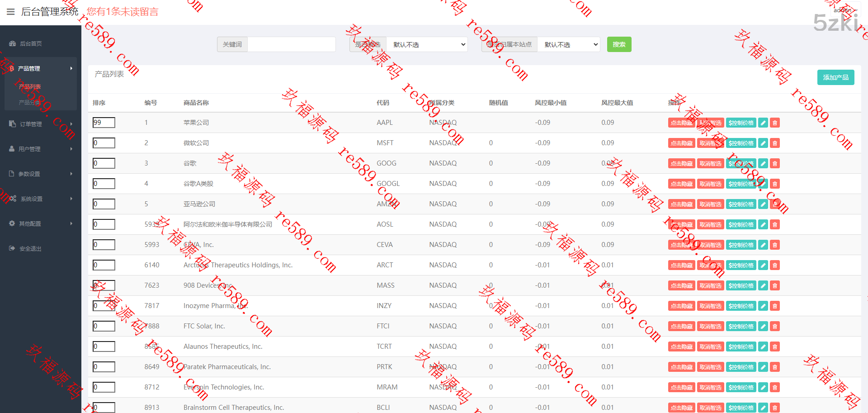Click the trash delete icon for 微软公司
868x413 pixels.
[775, 143]
